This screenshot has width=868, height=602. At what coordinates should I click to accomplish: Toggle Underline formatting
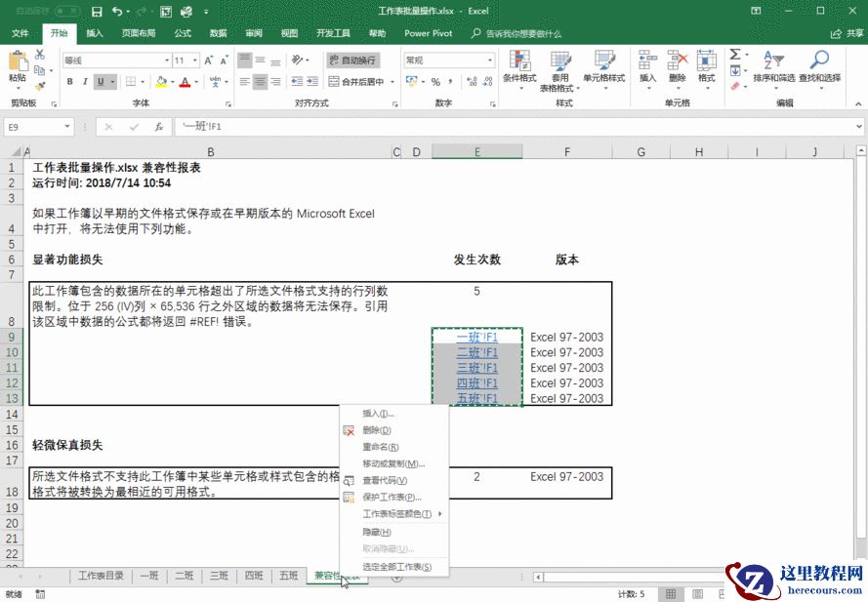coord(101,82)
